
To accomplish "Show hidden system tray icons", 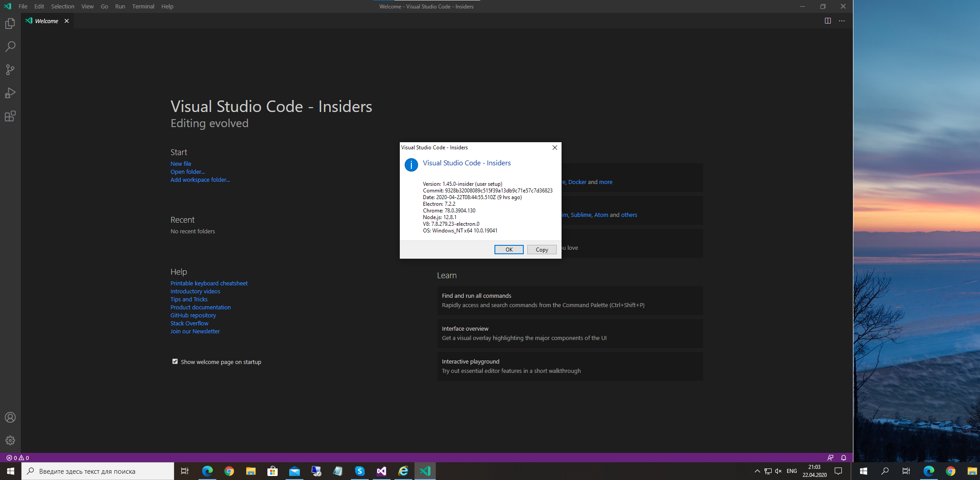I will 757,471.
